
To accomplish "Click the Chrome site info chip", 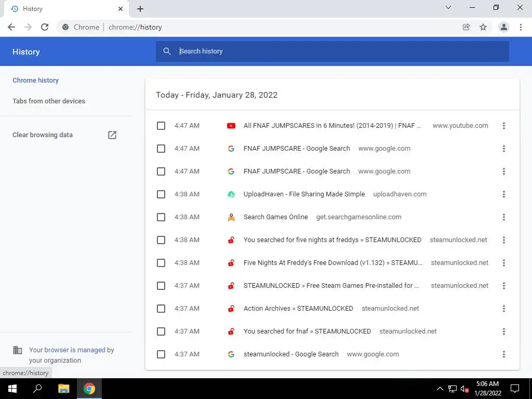I will tap(81, 27).
